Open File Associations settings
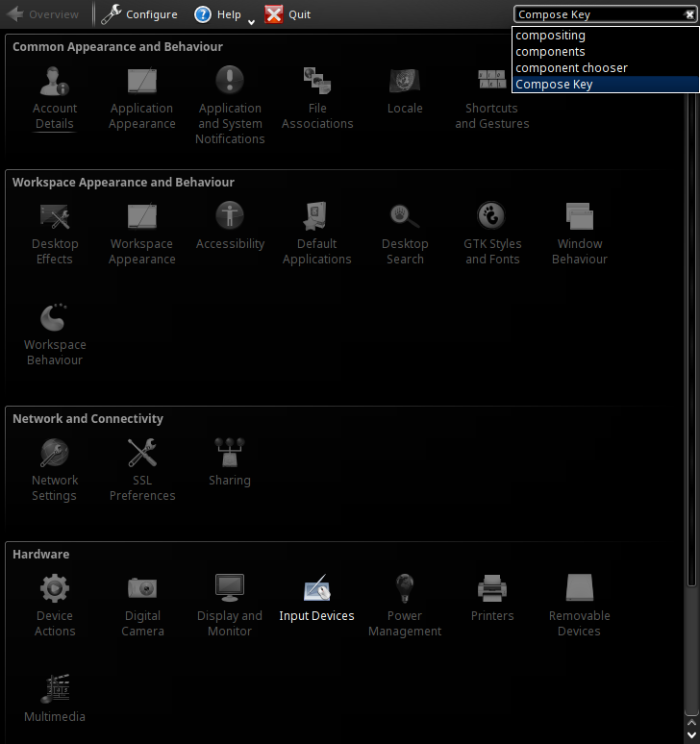 (317, 98)
